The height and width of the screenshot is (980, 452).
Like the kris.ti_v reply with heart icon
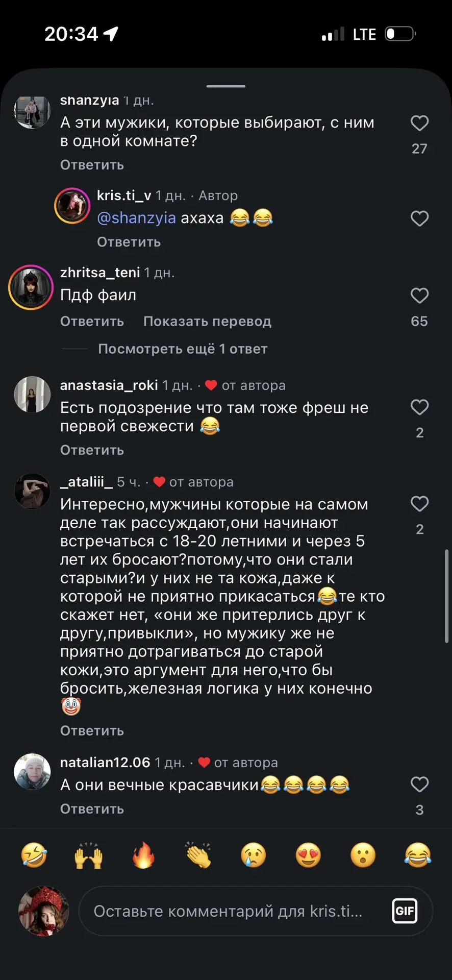click(419, 218)
